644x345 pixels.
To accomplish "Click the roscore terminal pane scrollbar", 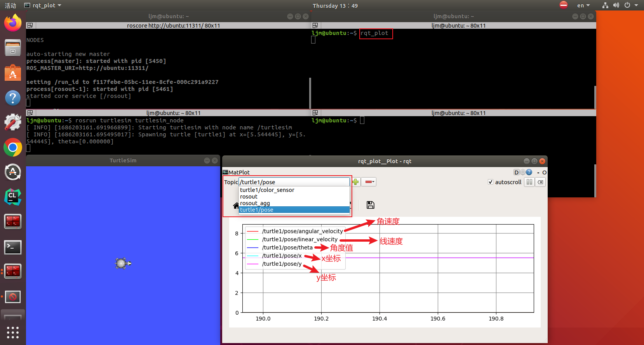I will coord(310,93).
